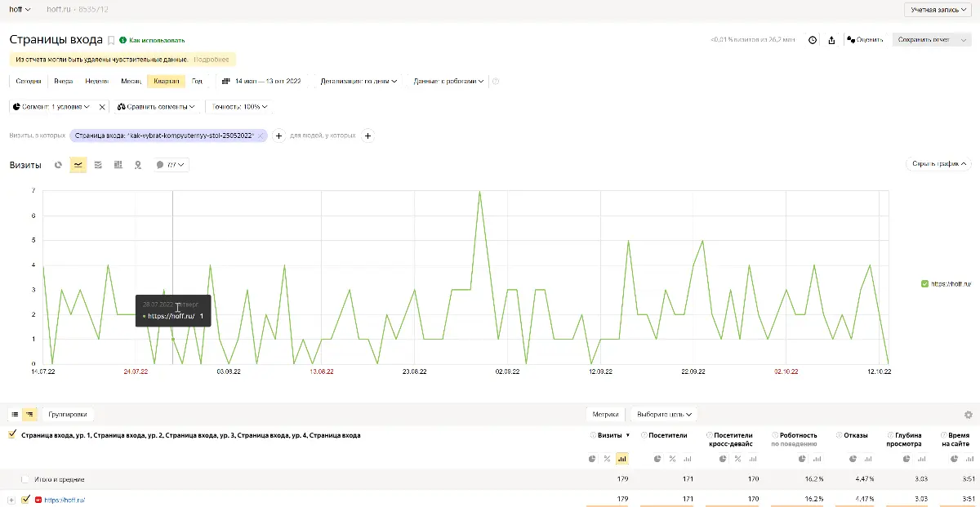
Task: Click the Сохранить отчет button
Action: (931, 39)
